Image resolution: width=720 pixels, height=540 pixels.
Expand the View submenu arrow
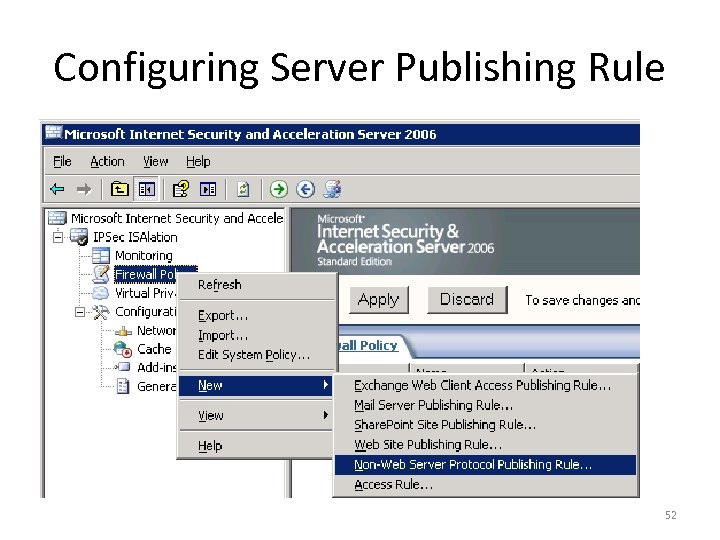(325, 415)
